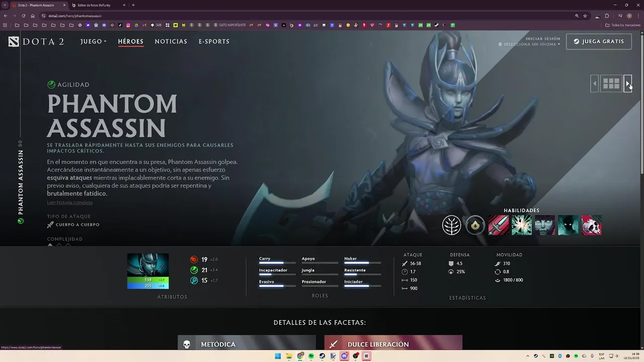Select the HÉROES nav tab
The width and height of the screenshot is (644, 362).
tap(131, 42)
